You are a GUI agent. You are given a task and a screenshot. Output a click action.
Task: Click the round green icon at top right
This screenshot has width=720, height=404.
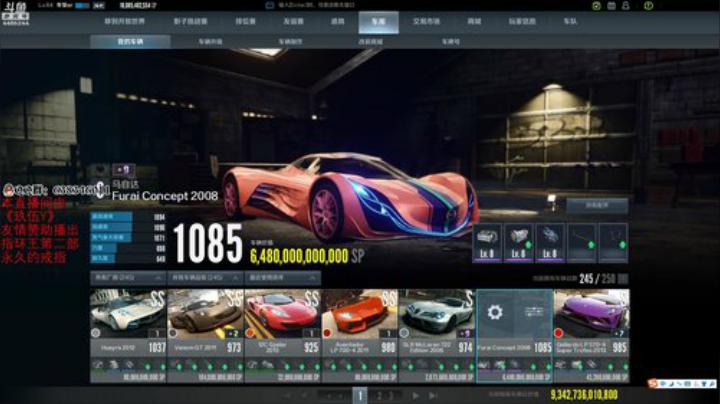pyautogui.click(x=648, y=6)
